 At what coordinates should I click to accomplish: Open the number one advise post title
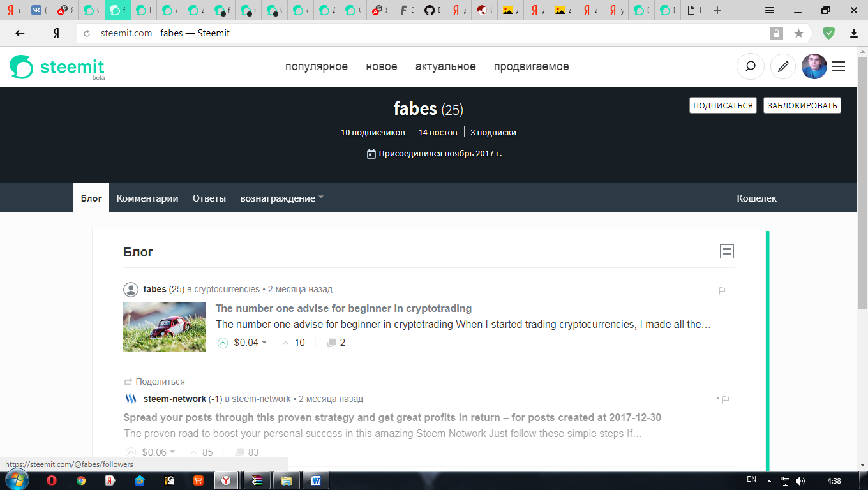343,308
